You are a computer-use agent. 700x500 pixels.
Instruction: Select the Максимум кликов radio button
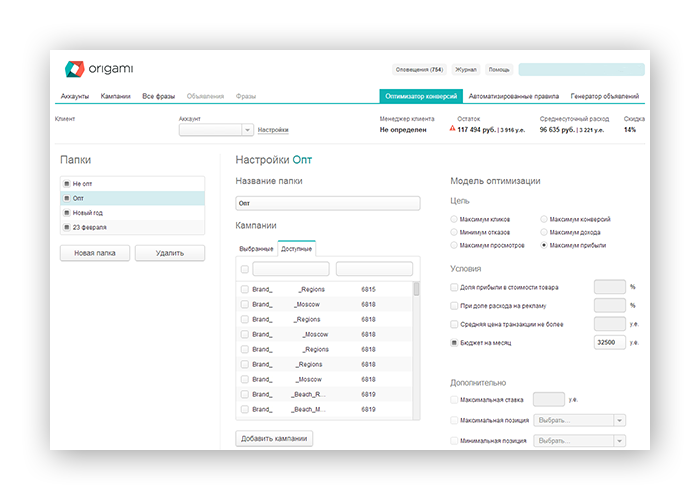click(x=454, y=219)
